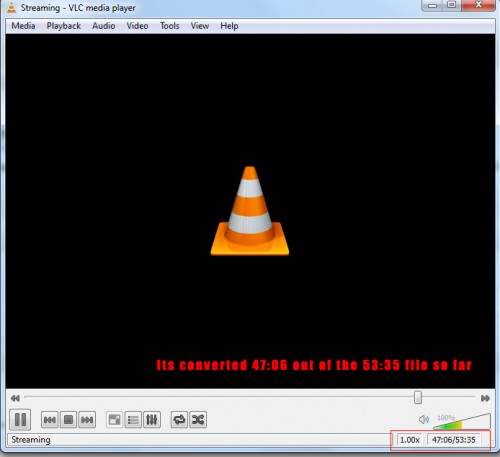Click the 1.00x playback speed label
This screenshot has width=500, height=457.
(410, 440)
